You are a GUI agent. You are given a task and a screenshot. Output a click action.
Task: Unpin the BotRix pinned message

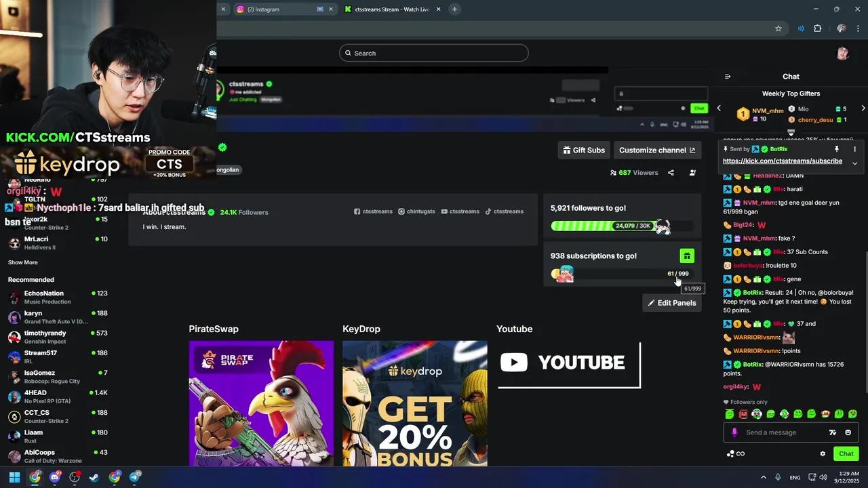(x=837, y=149)
